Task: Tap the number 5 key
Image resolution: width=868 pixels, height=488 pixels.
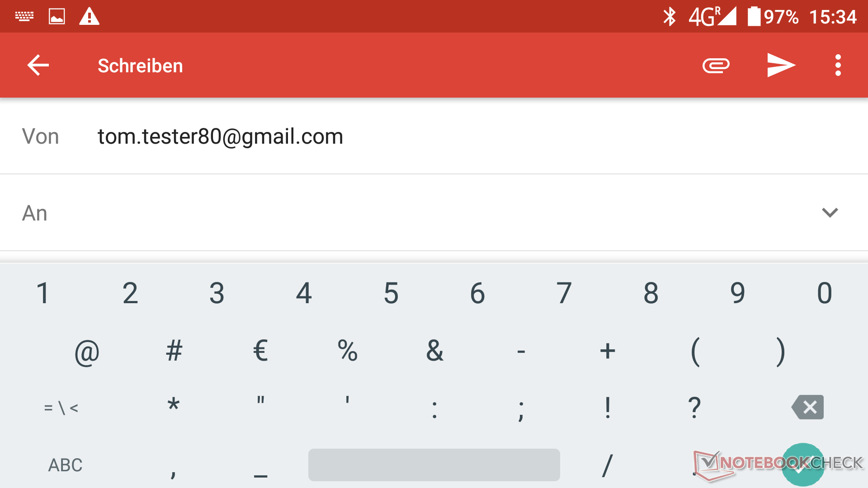Action: tap(391, 293)
